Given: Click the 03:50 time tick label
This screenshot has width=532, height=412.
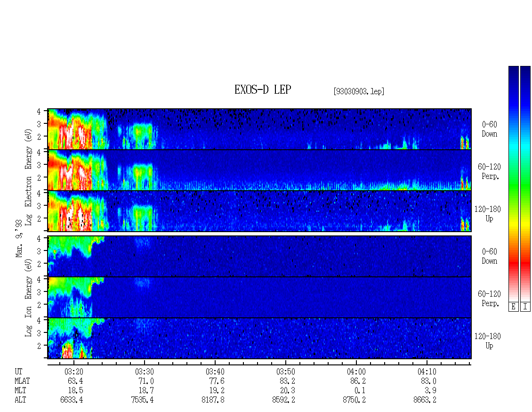Looking at the screenshot, I should 286,372.
